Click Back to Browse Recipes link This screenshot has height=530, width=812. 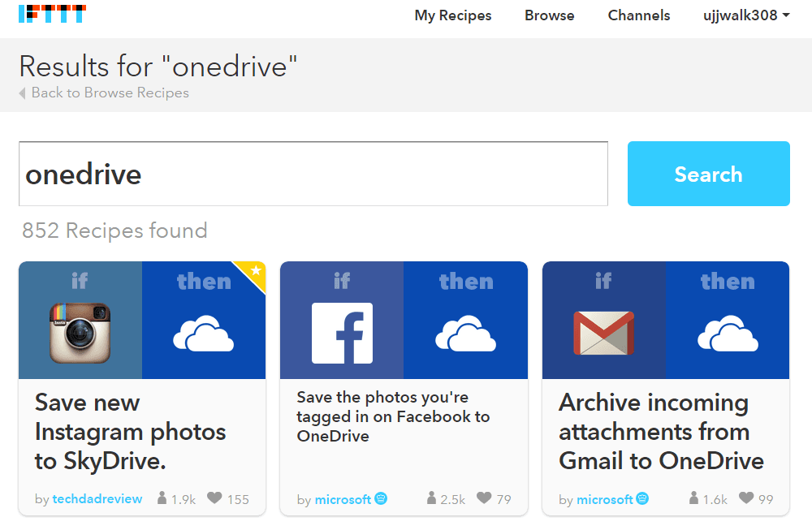click(109, 93)
